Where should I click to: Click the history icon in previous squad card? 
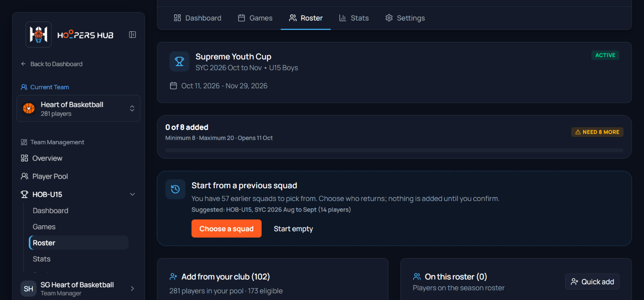(x=175, y=189)
